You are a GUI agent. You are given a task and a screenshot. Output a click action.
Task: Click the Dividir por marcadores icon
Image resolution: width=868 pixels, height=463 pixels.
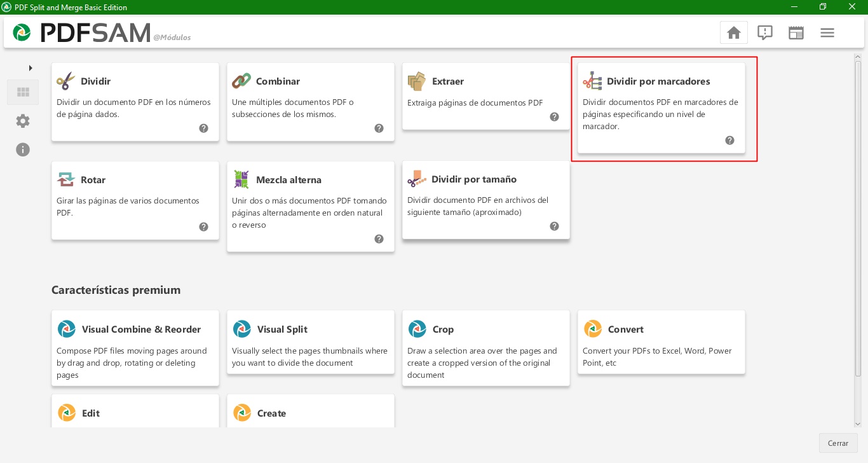coord(592,81)
